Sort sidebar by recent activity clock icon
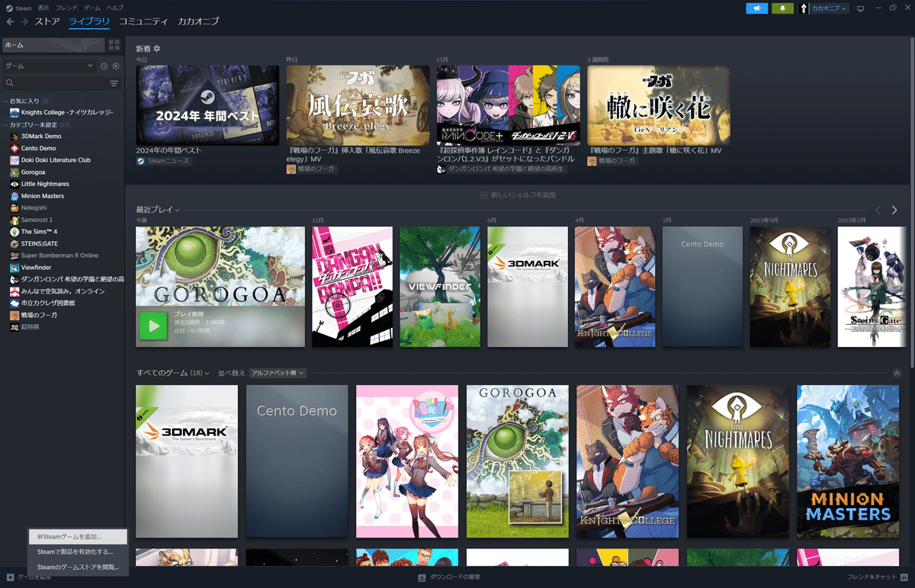Screen dimensions: 915x588 coord(104,66)
